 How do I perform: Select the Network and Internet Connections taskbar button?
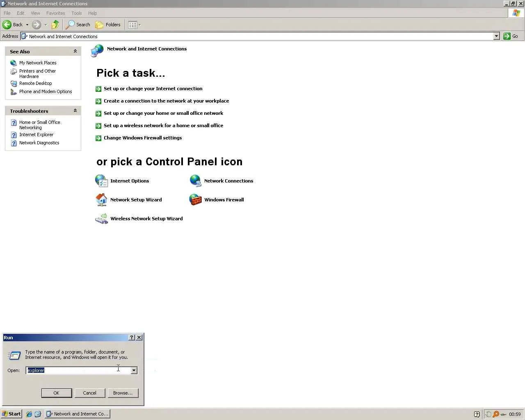[78, 414]
